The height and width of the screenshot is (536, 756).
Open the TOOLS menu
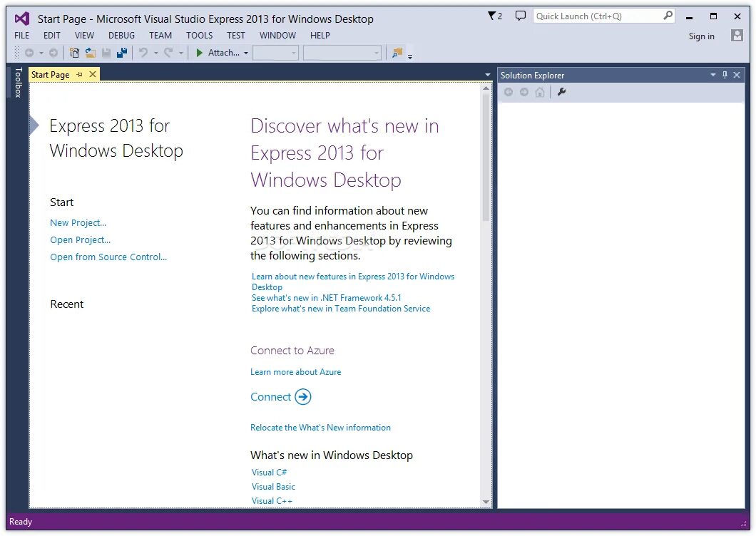[x=200, y=35]
